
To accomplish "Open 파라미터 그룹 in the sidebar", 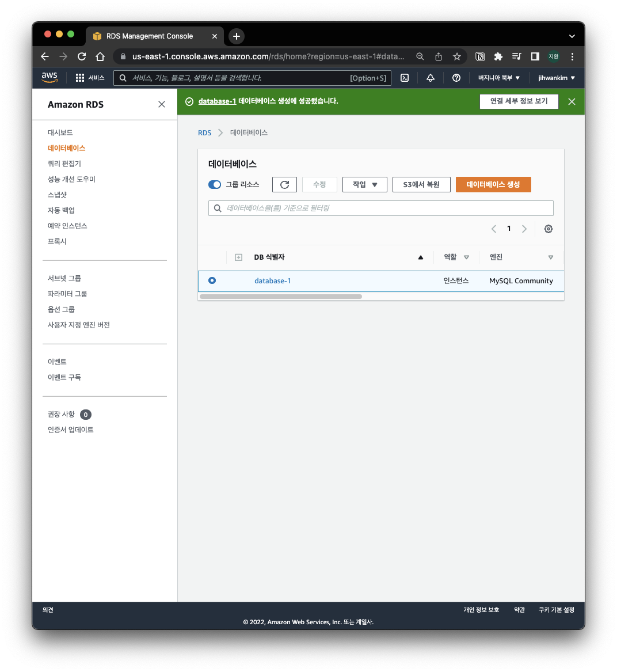I will (x=67, y=294).
